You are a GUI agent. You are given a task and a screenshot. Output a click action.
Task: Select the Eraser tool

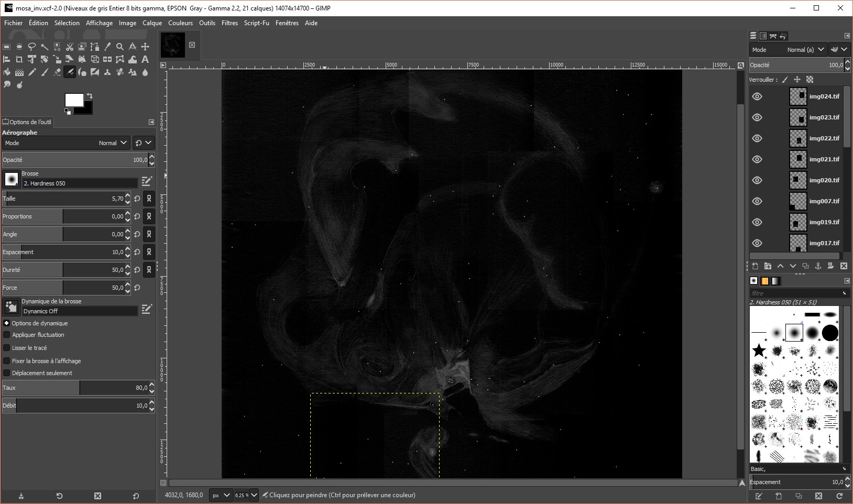(57, 72)
